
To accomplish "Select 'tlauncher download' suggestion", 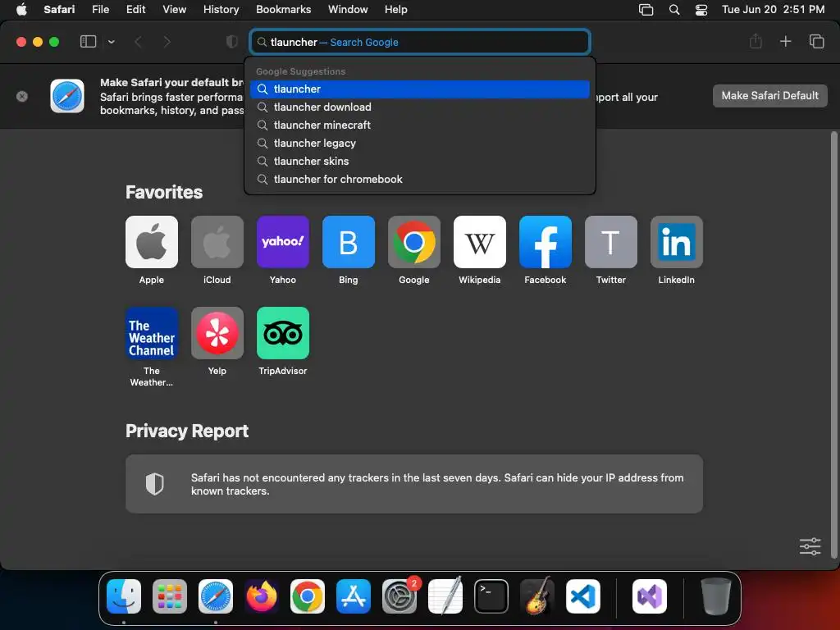I will tap(420, 107).
